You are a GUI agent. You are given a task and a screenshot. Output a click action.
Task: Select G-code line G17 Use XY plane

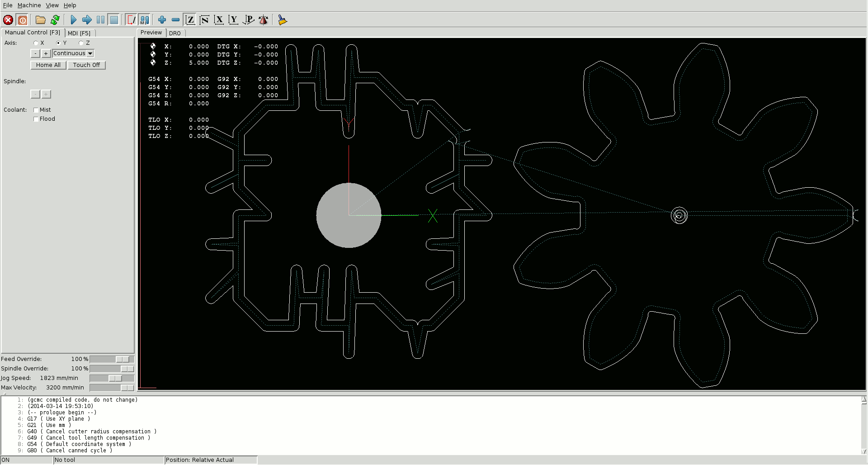[x=58, y=419]
